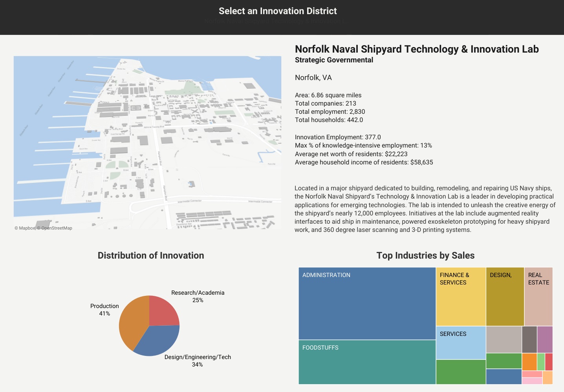Click the small red treemap tile
This screenshot has height=392, width=564.
click(x=548, y=361)
